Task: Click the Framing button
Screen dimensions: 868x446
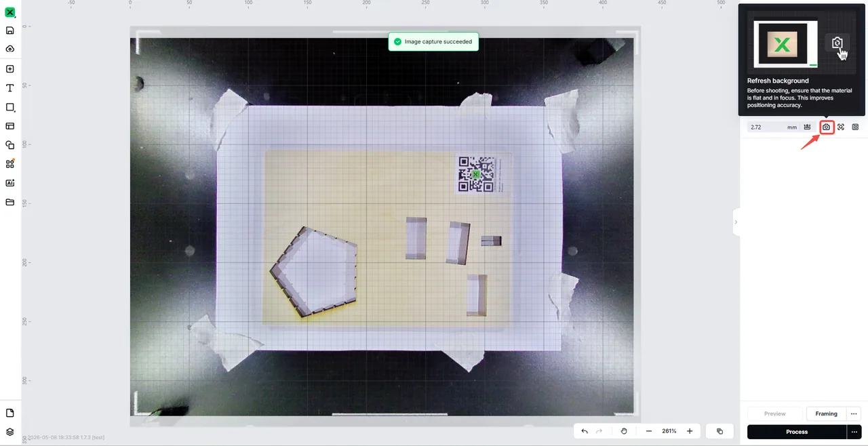Action: 826,413
